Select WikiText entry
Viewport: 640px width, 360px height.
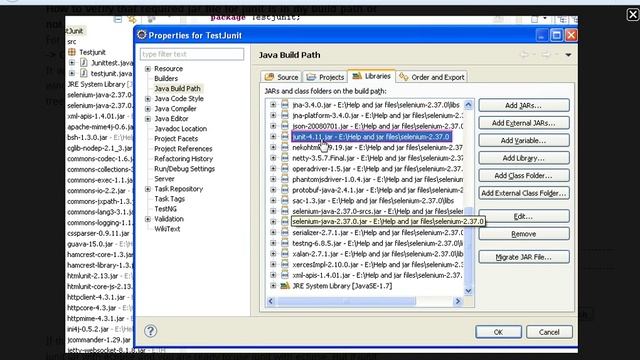coord(167,229)
